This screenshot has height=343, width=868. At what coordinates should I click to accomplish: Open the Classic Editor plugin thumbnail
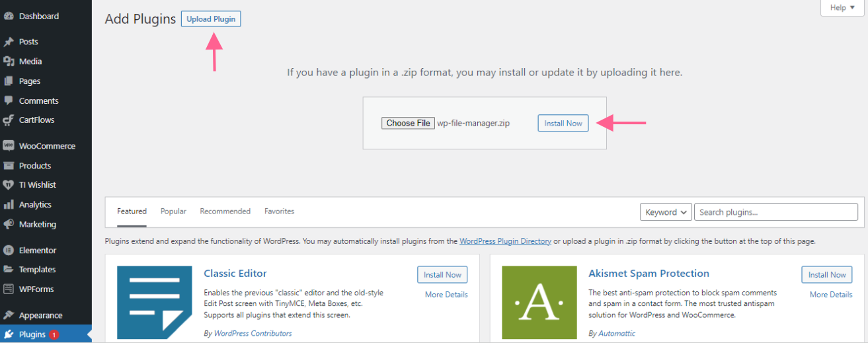pyautogui.click(x=155, y=303)
